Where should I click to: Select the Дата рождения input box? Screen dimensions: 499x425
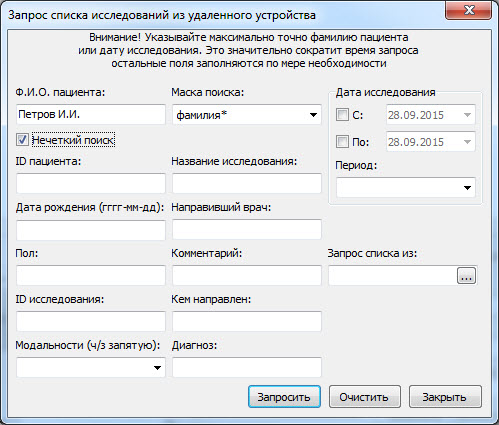[91, 229]
